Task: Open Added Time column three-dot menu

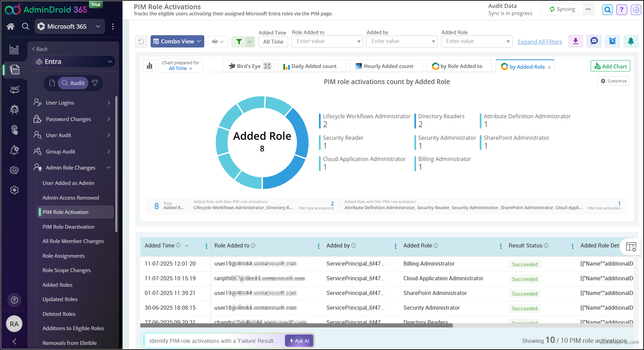Action: tap(206, 246)
